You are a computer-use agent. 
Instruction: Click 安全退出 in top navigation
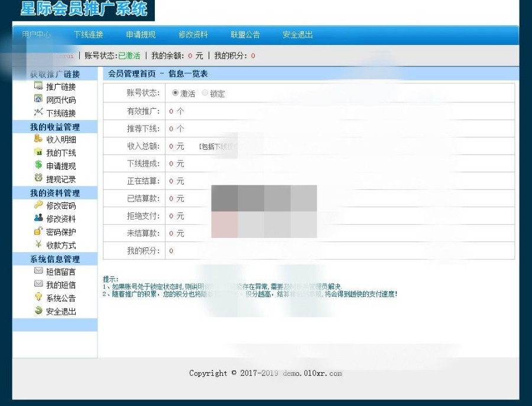297,35
